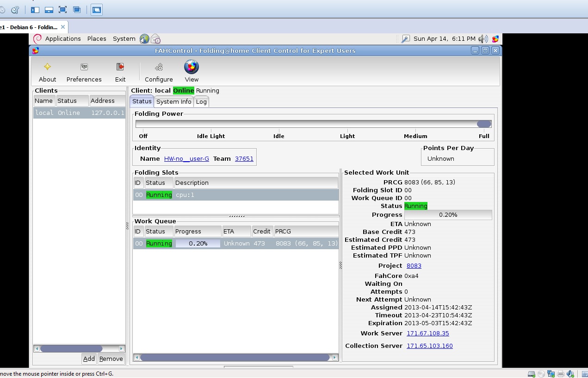Click the VMware CD drive status icon

tap(541, 373)
